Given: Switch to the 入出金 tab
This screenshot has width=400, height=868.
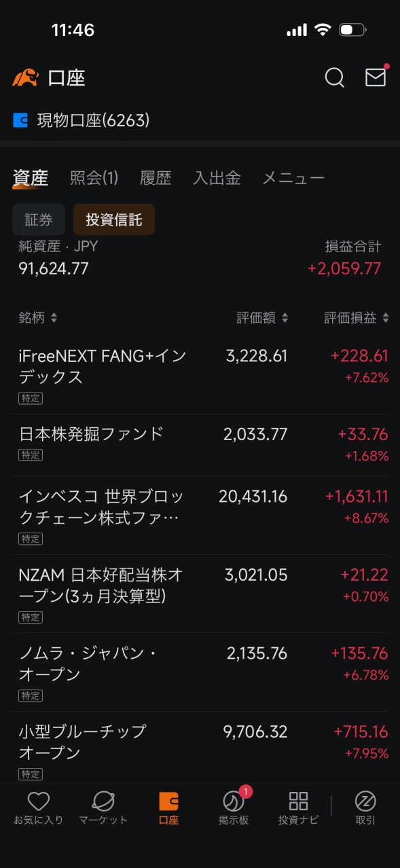Looking at the screenshot, I should pos(217,178).
